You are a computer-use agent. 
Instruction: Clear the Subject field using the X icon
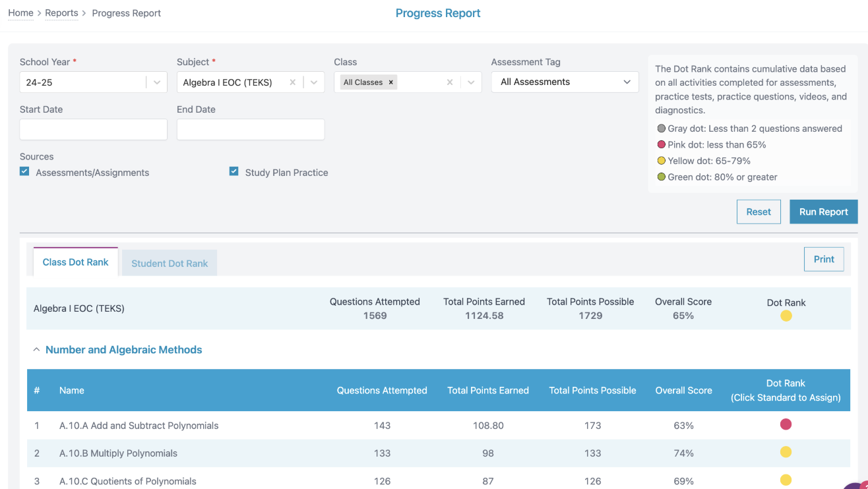[x=293, y=82]
